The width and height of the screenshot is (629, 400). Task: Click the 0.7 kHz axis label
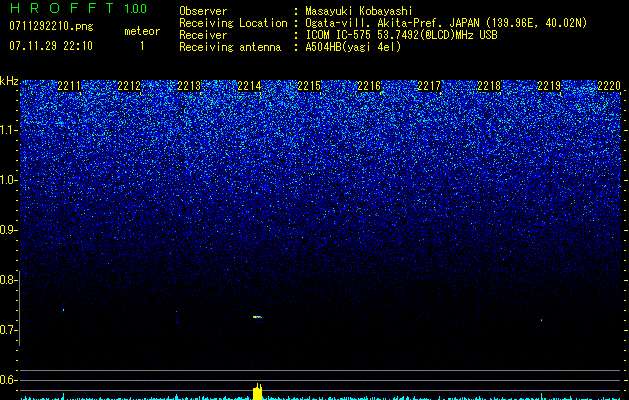(6, 330)
